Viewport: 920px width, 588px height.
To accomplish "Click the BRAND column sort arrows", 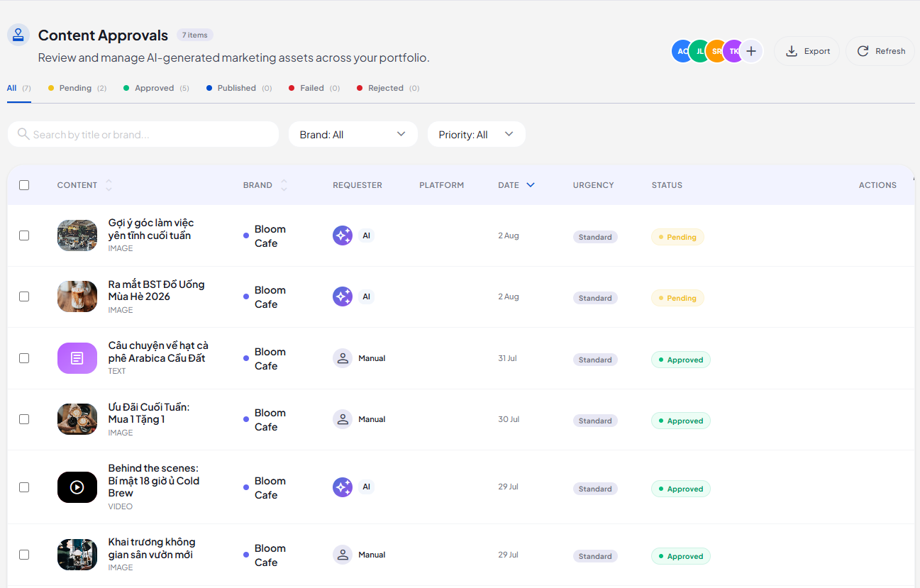I will click(284, 185).
